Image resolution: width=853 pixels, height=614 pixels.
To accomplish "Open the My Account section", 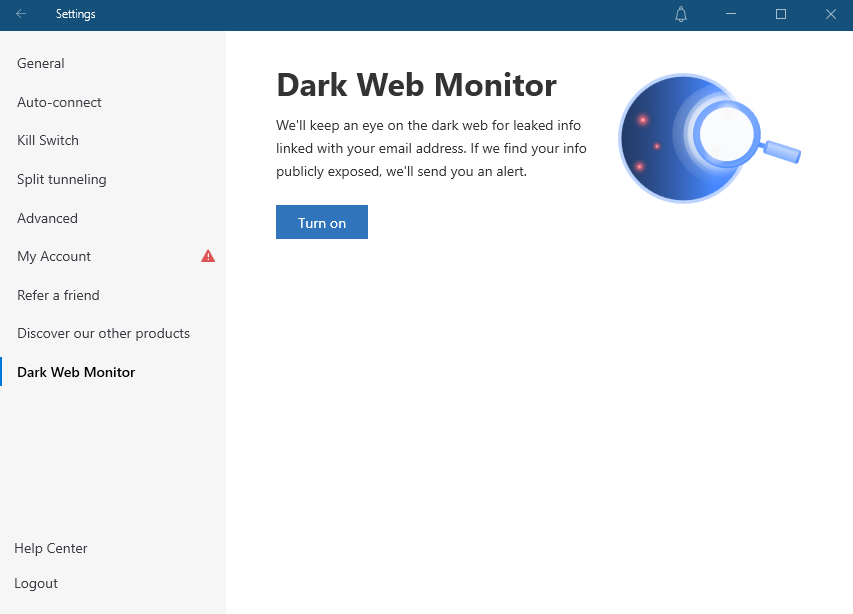I will (54, 256).
